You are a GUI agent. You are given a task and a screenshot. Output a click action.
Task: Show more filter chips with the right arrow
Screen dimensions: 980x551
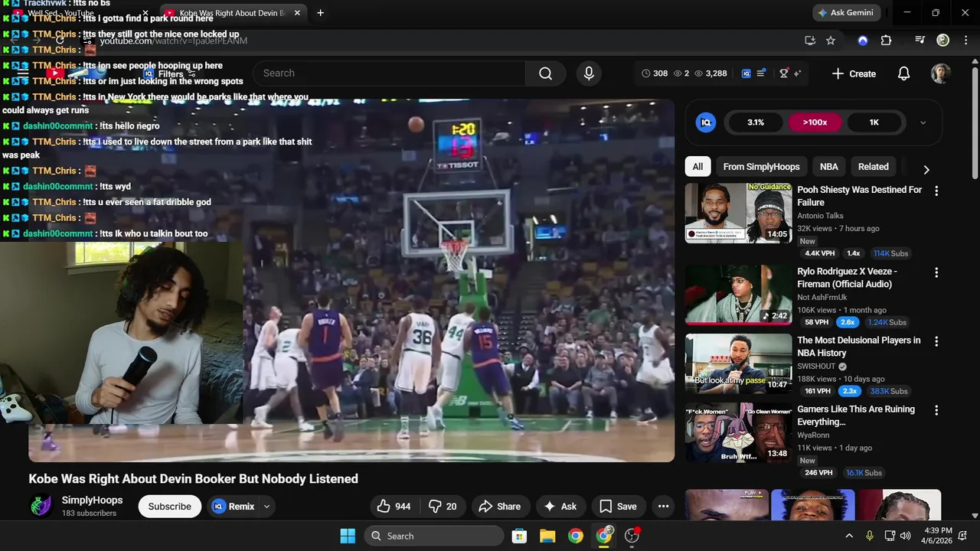926,170
